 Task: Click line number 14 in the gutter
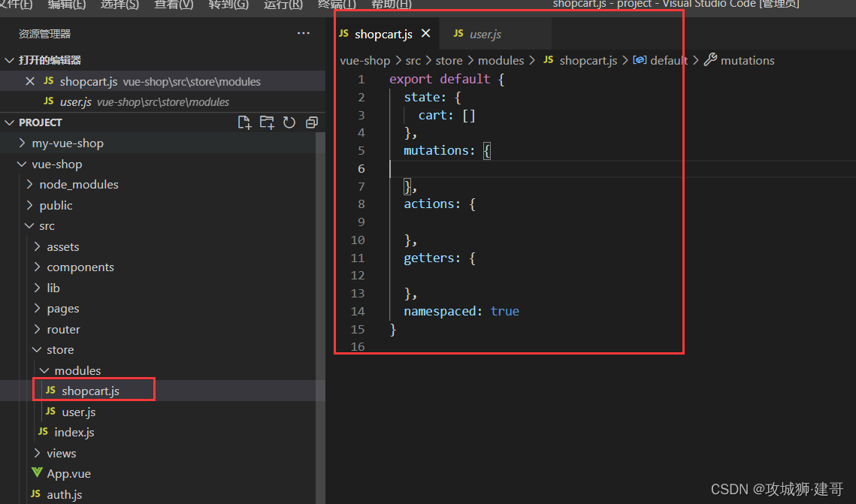(x=358, y=311)
